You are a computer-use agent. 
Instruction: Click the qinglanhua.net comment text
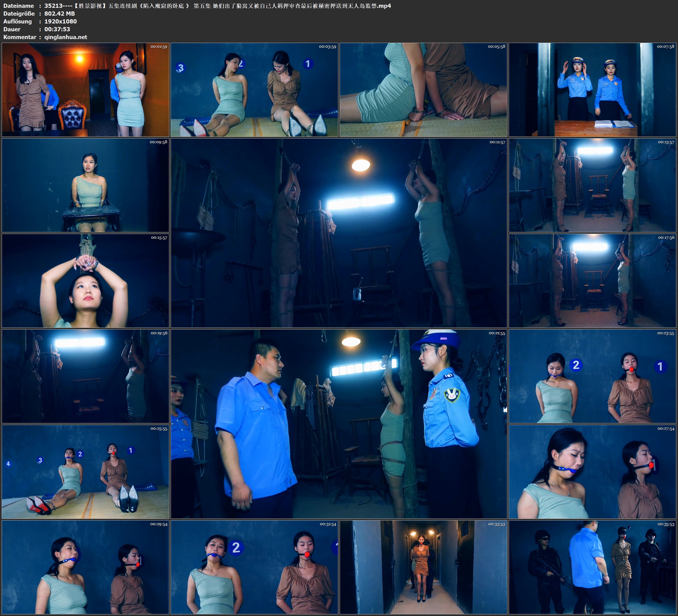click(66, 37)
